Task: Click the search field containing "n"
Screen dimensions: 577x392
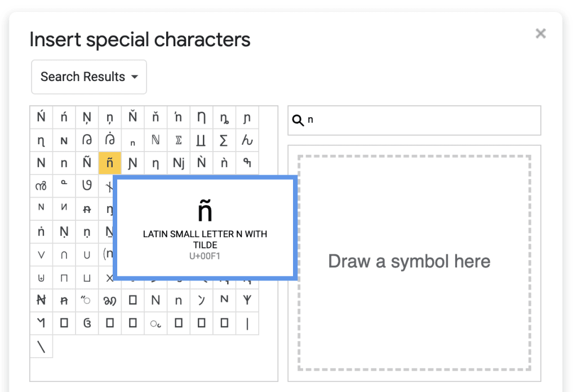Action: click(x=423, y=121)
